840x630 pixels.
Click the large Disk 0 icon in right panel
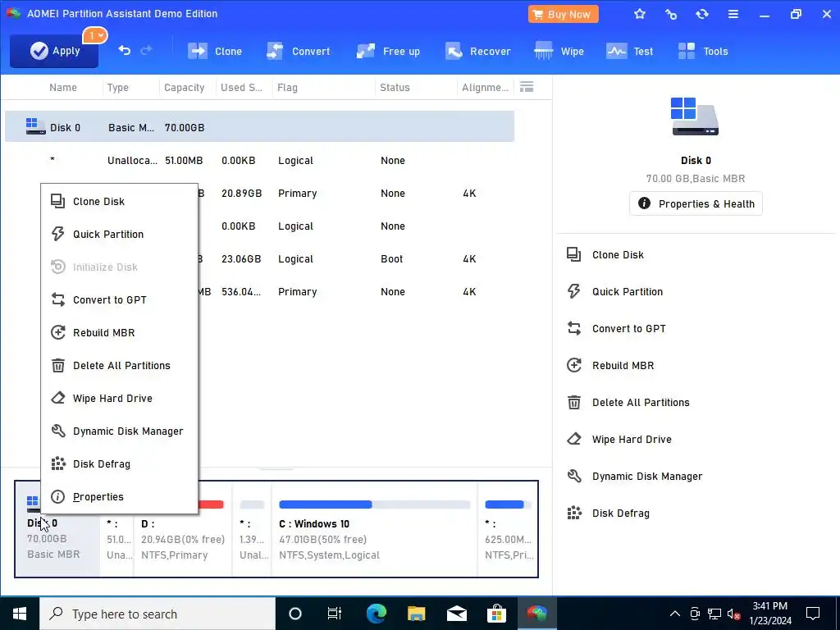point(695,116)
